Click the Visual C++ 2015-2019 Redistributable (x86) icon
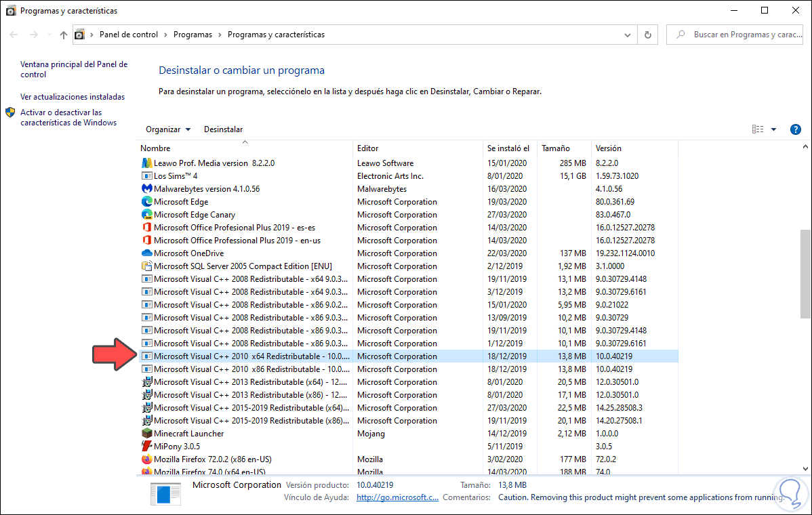 tap(147, 421)
